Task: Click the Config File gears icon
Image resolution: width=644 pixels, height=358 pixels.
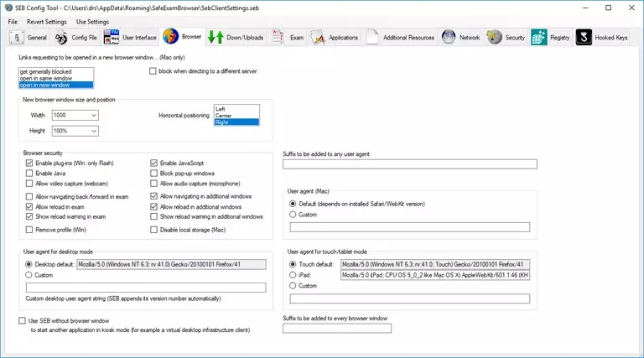Action: (60, 38)
